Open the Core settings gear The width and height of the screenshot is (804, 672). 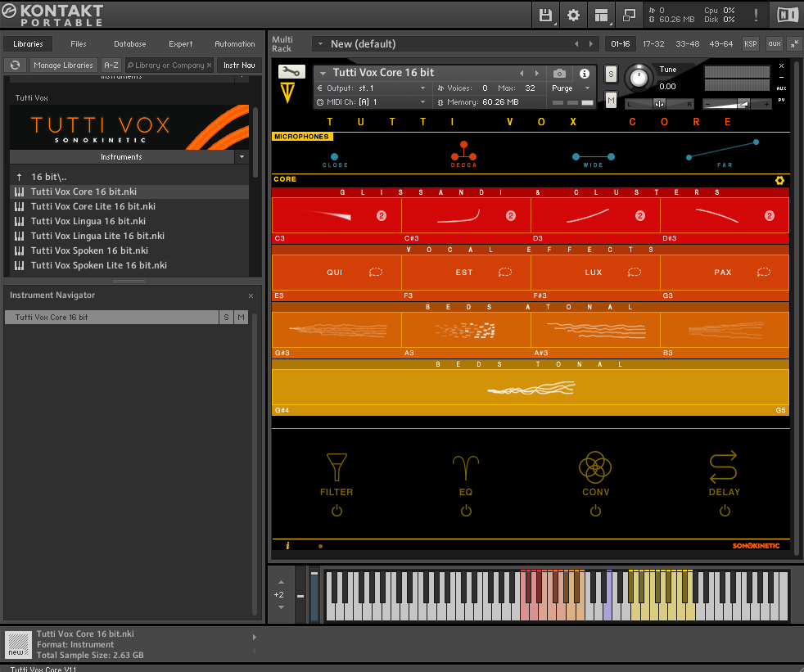pos(779,180)
